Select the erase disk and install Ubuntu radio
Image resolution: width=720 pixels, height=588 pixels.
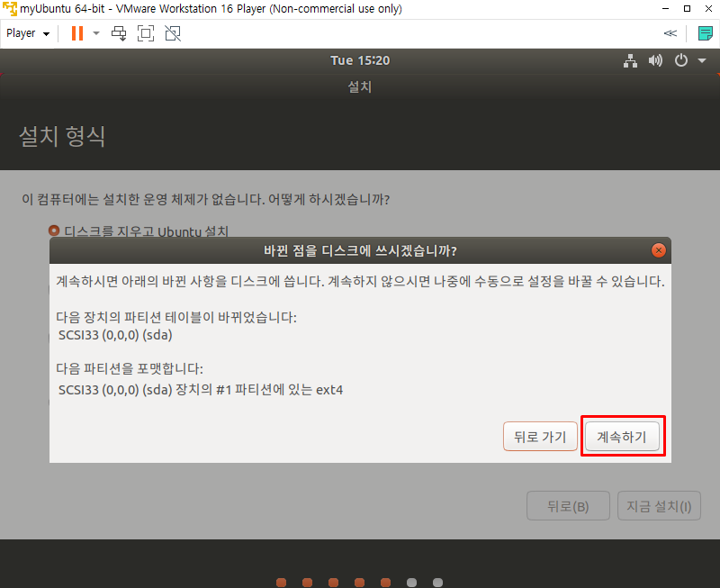coord(54,231)
